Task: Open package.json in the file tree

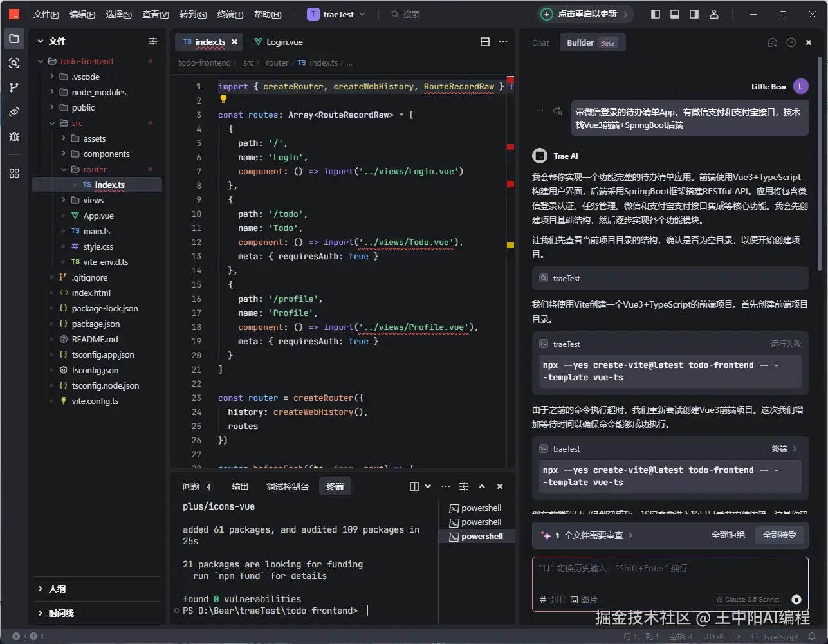Action: tap(95, 324)
